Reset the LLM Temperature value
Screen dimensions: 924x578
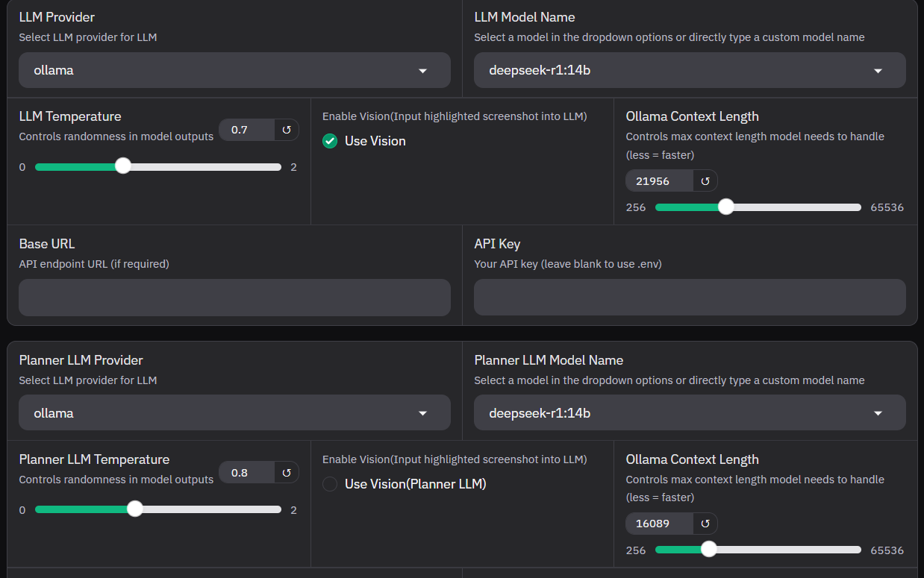[287, 130]
